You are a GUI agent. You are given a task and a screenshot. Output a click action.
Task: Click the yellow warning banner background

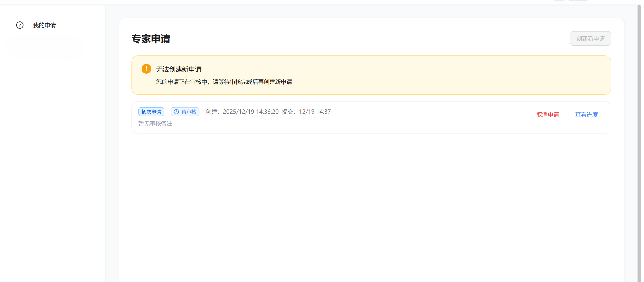coord(450,75)
